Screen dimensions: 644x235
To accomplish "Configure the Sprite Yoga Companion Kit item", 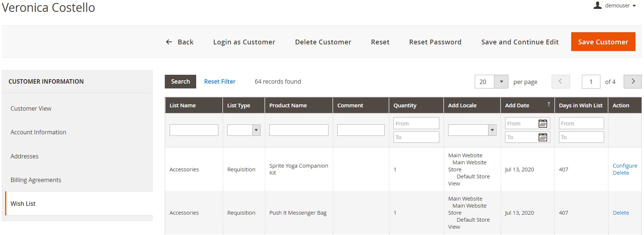I will [x=625, y=166].
